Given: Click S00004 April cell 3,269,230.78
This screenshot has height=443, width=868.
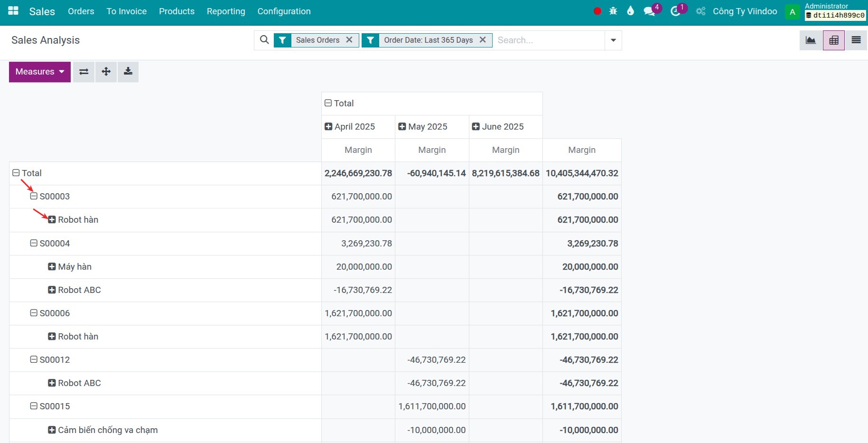Looking at the screenshot, I should click(x=358, y=244).
